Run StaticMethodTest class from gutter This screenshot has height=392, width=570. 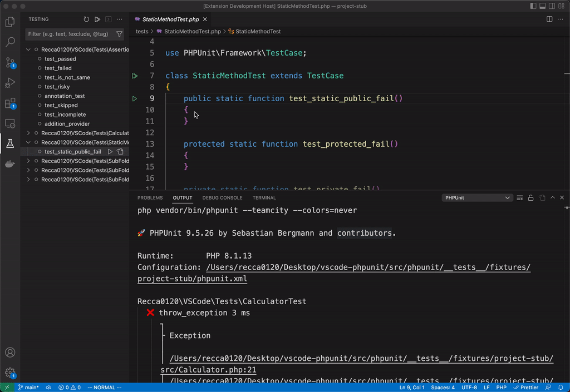pos(135,76)
